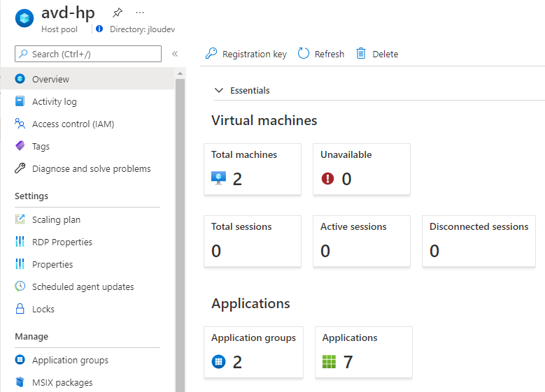
Task: Open Application groups under Manage
Action: click(x=87, y=360)
